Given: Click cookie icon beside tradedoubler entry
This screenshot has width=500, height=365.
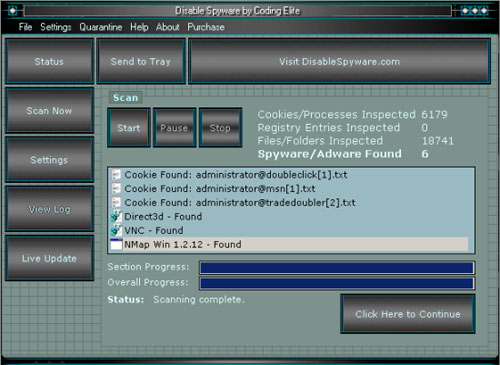Looking at the screenshot, I should coord(116,202).
